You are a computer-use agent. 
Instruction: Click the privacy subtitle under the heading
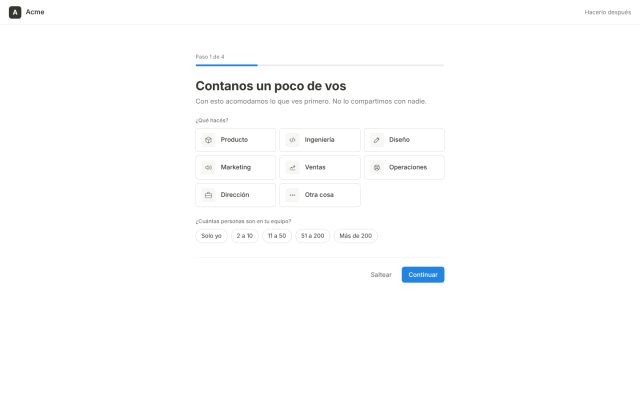pos(311,101)
